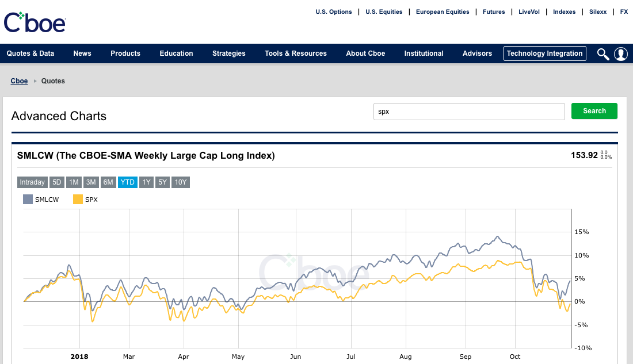This screenshot has height=364, width=633.
Task: Click the green Search button
Action: (x=594, y=111)
